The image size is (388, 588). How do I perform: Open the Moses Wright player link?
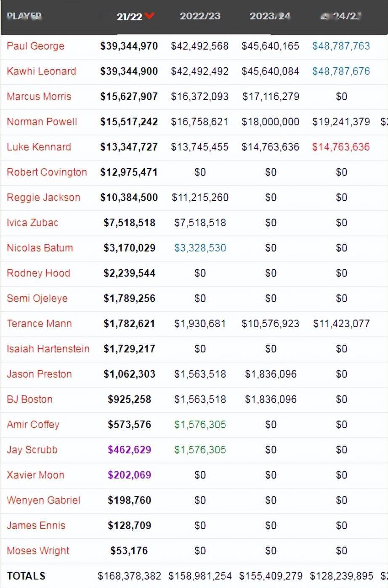point(38,551)
